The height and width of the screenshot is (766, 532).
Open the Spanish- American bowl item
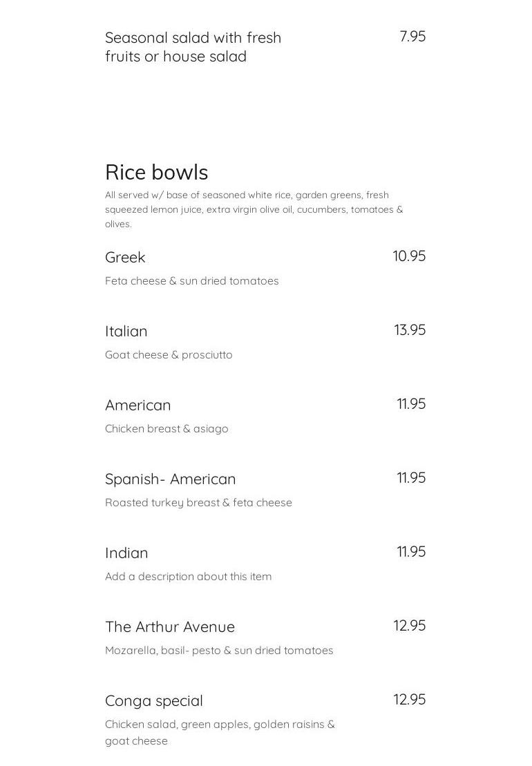tap(170, 479)
